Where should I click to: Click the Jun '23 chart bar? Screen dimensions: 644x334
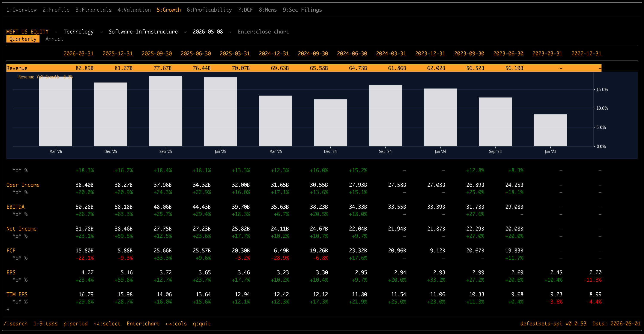pyautogui.click(x=550, y=131)
